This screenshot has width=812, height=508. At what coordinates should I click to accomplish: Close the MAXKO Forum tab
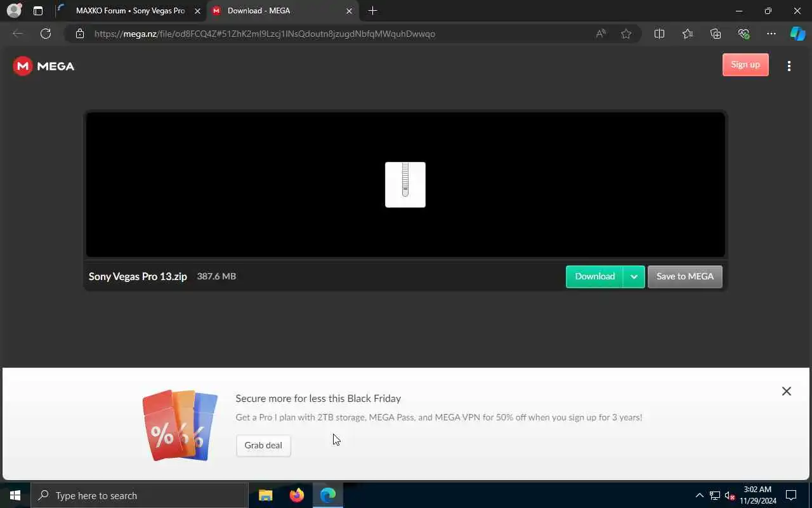(197, 11)
